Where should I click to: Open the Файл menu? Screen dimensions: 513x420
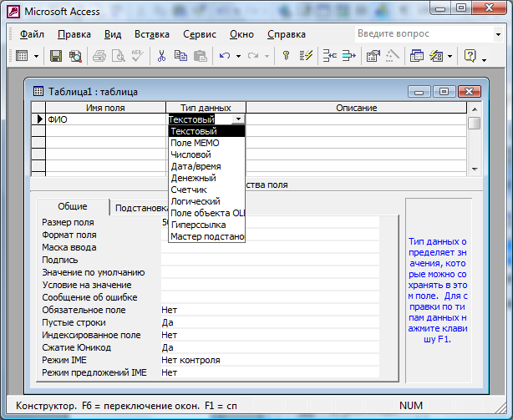tap(32, 34)
